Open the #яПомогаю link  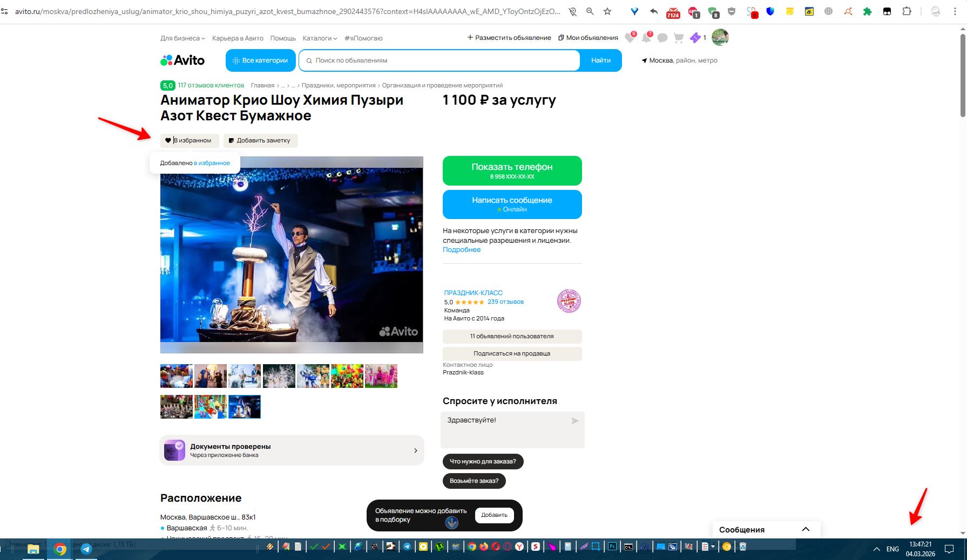[x=363, y=38]
